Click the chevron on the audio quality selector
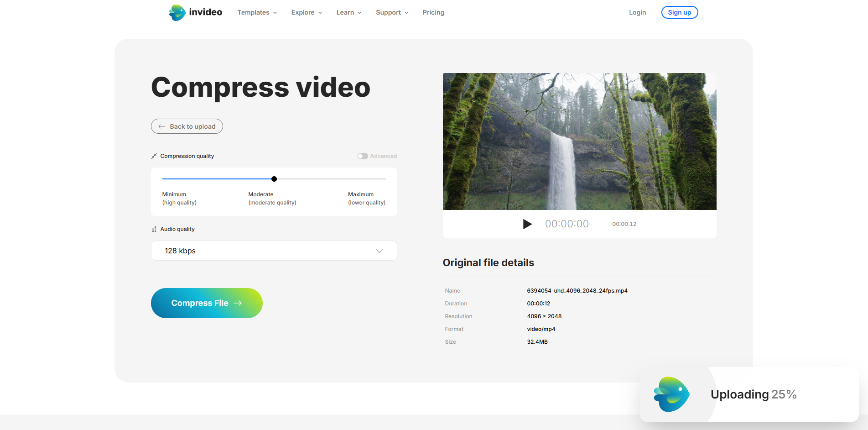The width and height of the screenshot is (868, 430). pos(379,251)
